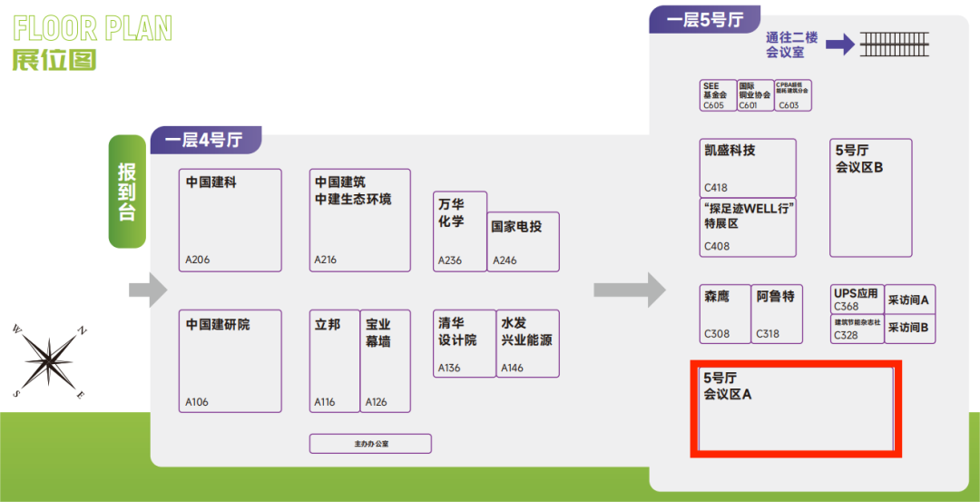Viewport: 980px width, 502px height.
Task: Pick the 国家电投 booth A246
Action: (x=524, y=242)
